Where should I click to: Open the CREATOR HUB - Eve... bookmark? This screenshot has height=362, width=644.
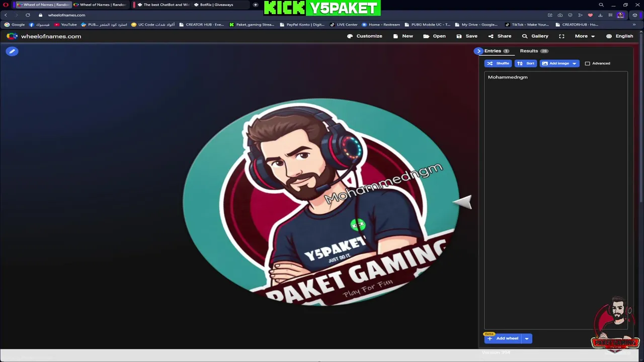click(x=201, y=25)
